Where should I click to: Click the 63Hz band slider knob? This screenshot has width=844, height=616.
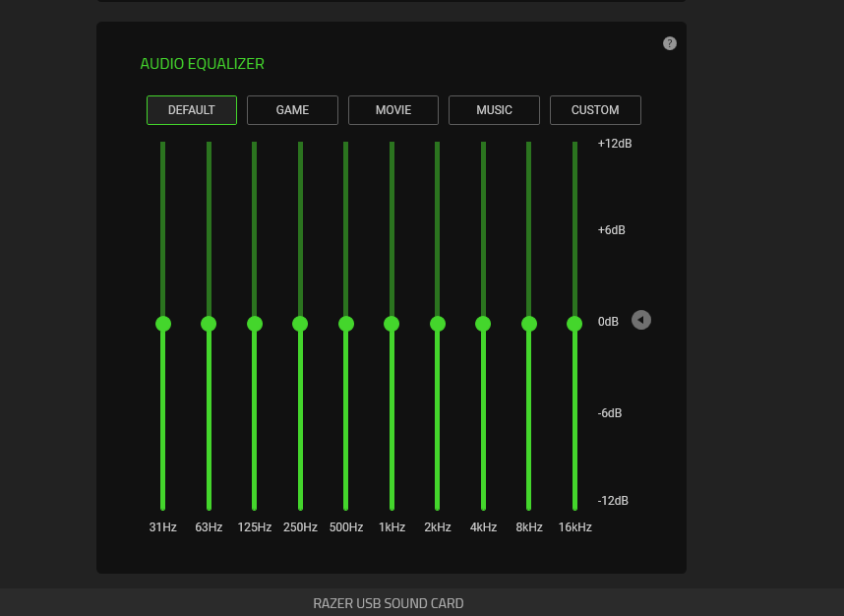[209, 324]
